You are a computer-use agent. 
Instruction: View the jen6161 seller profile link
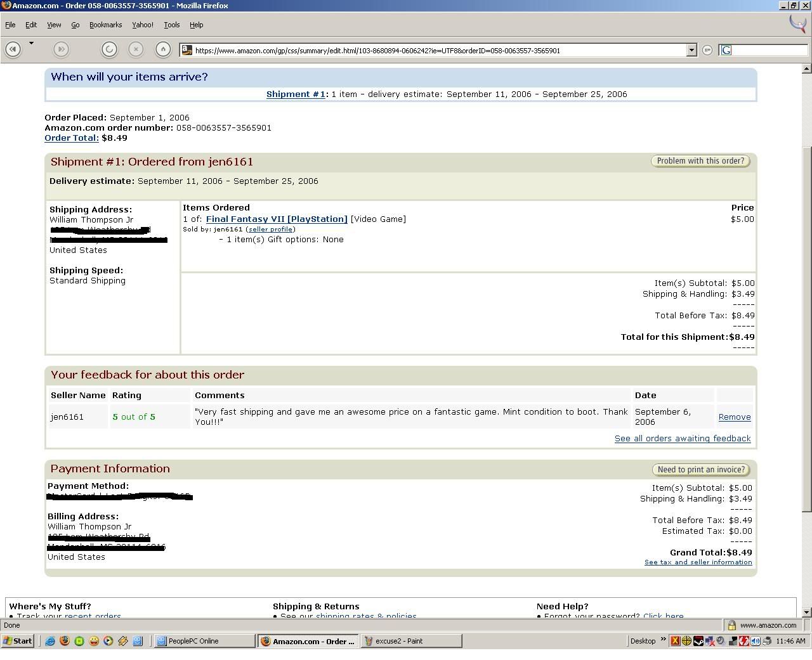(270, 230)
